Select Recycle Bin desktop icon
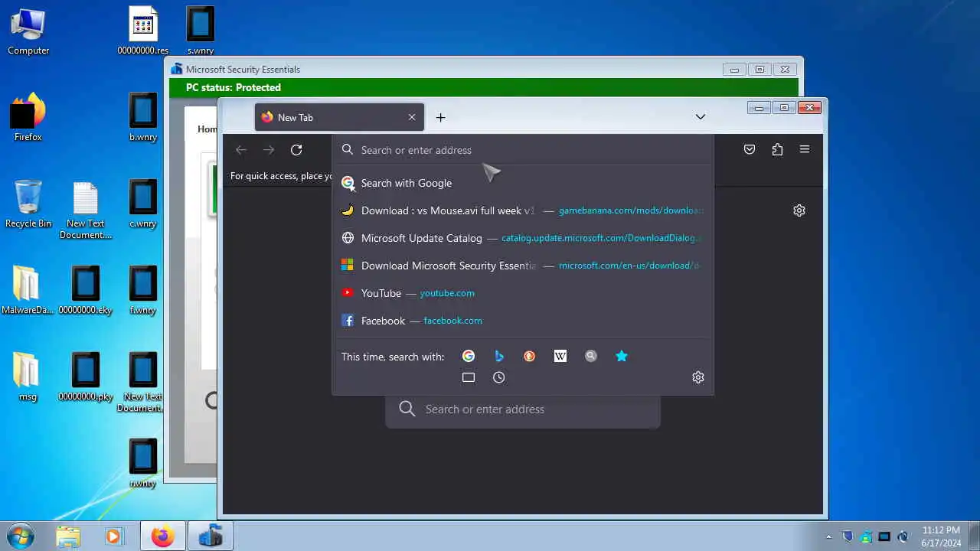The image size is (980, 551). tap(28, 204)
